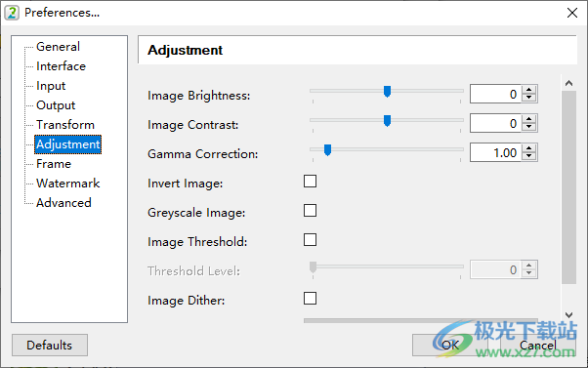Click the Image Brightness value field

click(495, 94)
